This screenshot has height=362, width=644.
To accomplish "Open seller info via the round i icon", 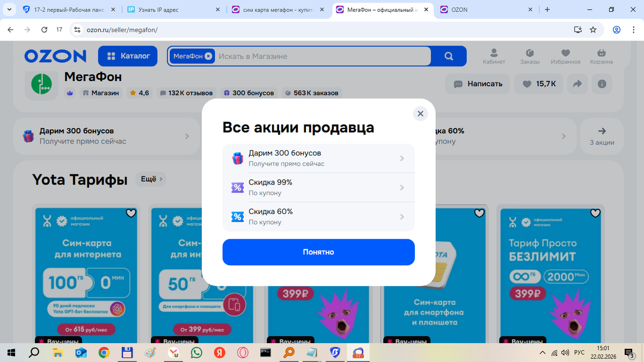I will tap(601, 84).
